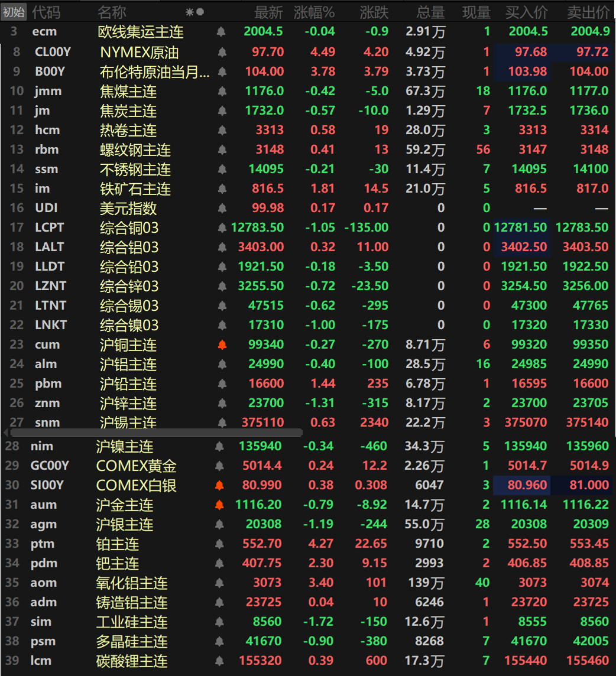Click the red alert bell for COMEX白银
This screenshot has height=676, width=616.
coord(219,486)
